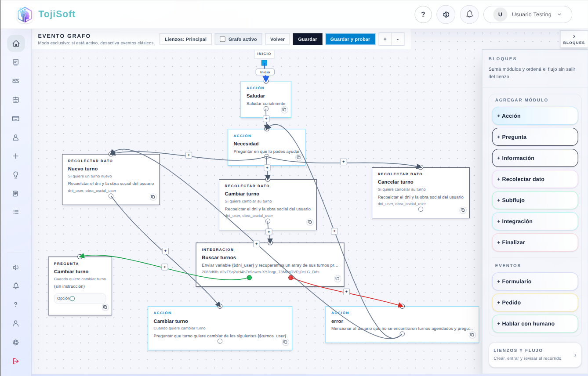
Task: Add a Recolectar dato module
Action: point(535,179)
